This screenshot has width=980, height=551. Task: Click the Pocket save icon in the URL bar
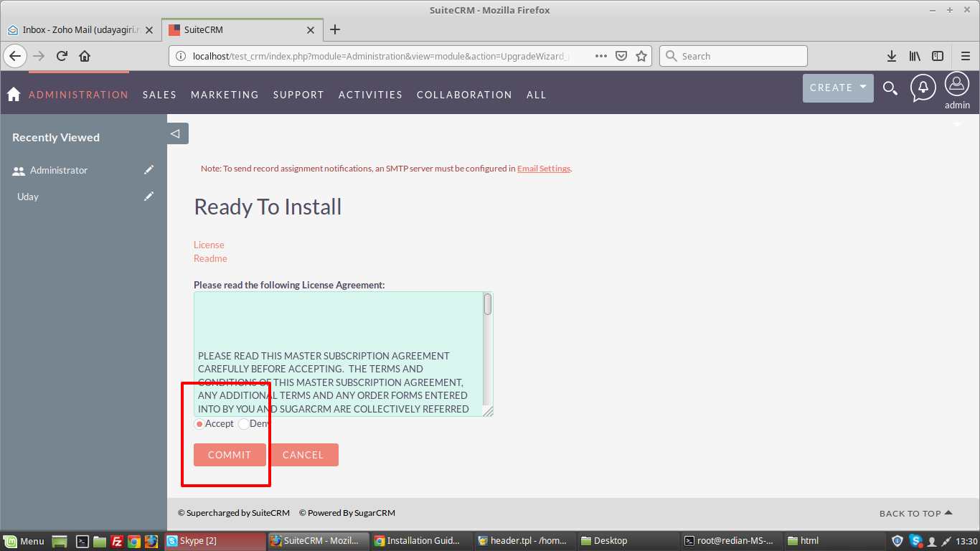(x=622, y=56)
